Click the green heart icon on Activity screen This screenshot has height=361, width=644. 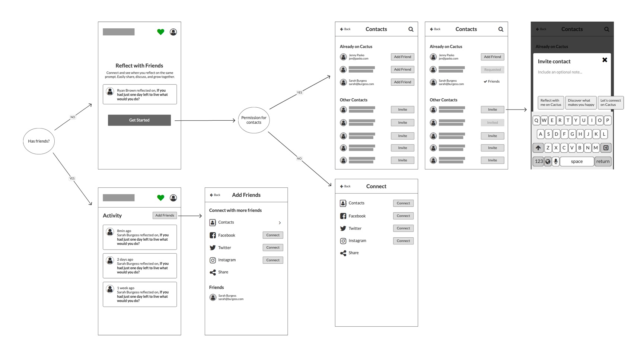(160, 198)
